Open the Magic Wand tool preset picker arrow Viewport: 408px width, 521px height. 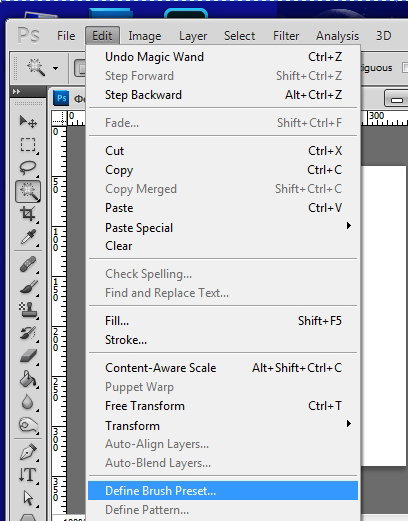55,68
